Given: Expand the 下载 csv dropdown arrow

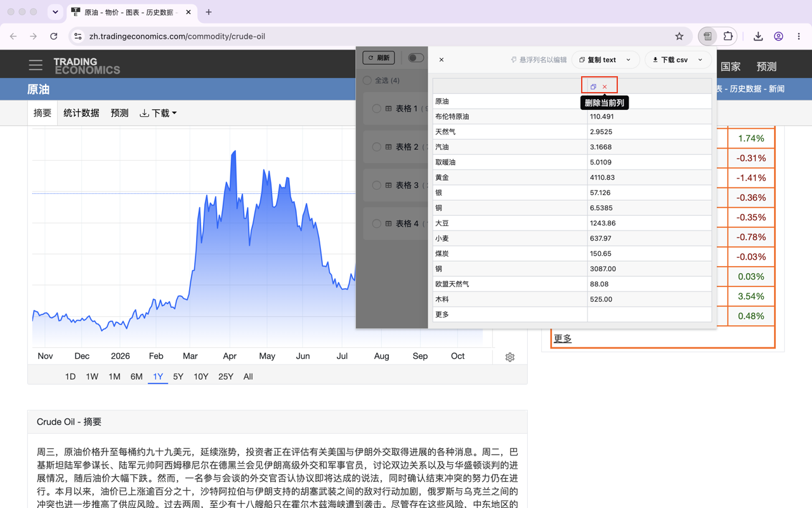Looking at the screenshot, I should [x=700, y=60].
